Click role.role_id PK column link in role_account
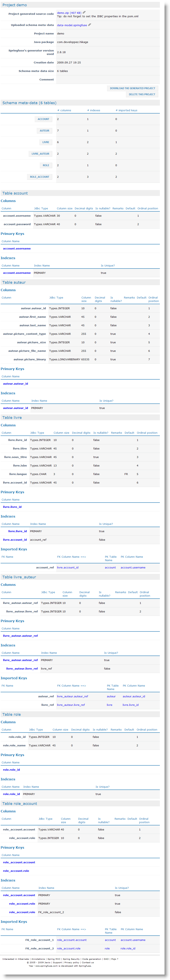 point(128,948)
